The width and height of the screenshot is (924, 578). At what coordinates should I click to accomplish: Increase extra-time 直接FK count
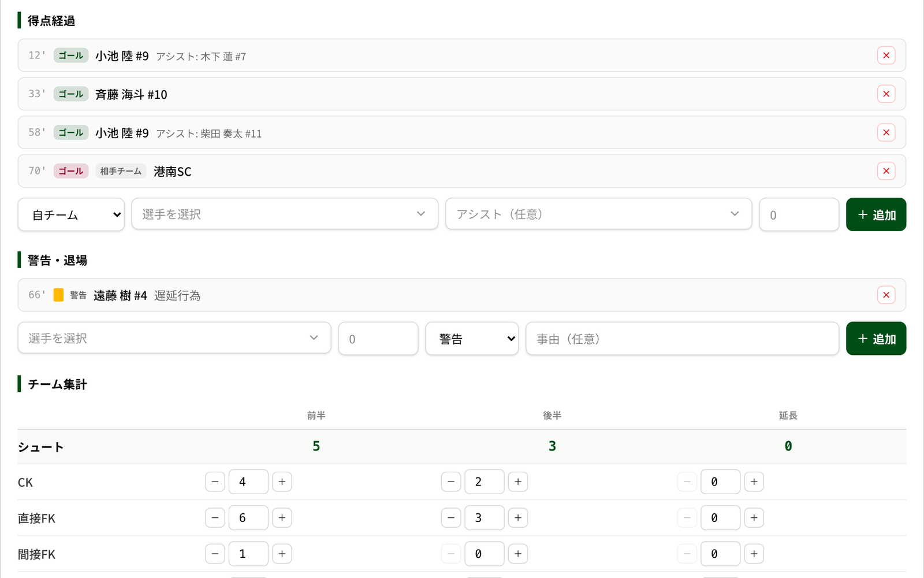click(x=754, y=518)
